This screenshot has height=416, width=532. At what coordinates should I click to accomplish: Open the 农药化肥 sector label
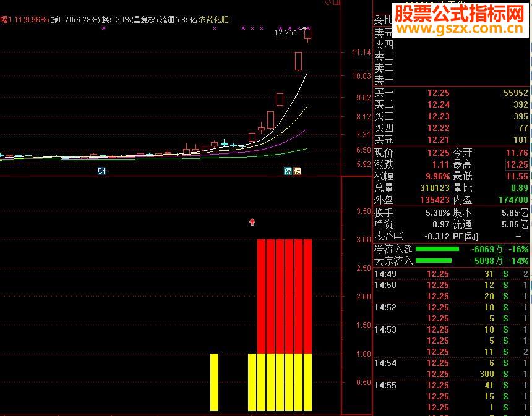pyautogui.click(x=214, y=20)
